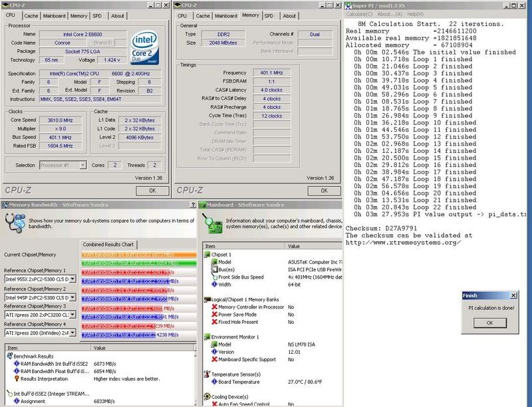Click the red X beside Power Save Mode

click(214, 315)
